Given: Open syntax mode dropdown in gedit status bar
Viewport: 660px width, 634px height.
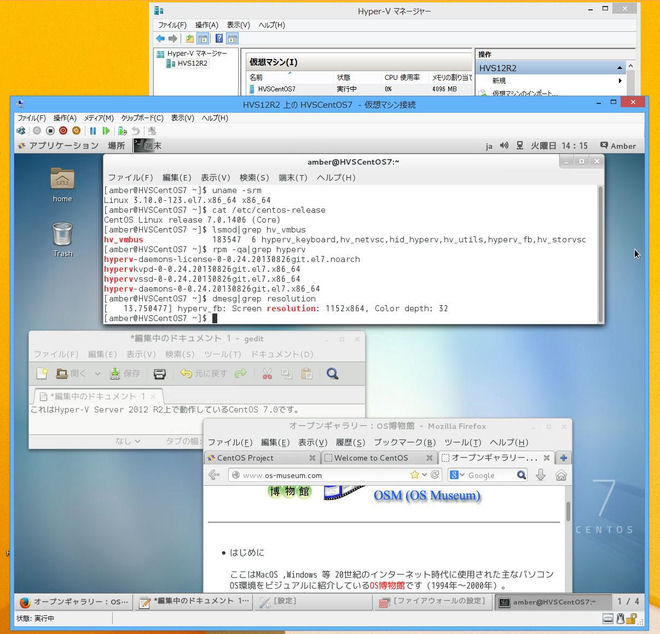Looking at the screenshot, I should tap(128, 441).
